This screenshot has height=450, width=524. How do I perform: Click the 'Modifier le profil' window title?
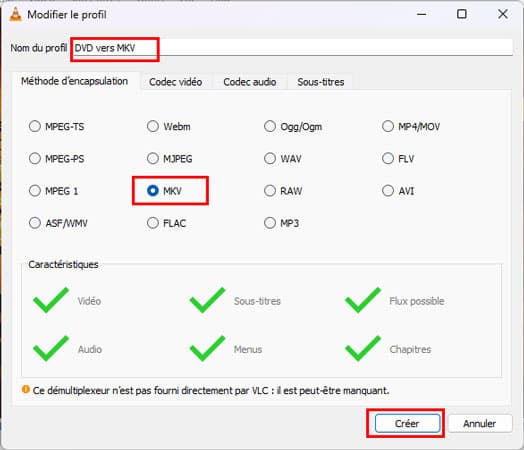(x=67, y=15)
